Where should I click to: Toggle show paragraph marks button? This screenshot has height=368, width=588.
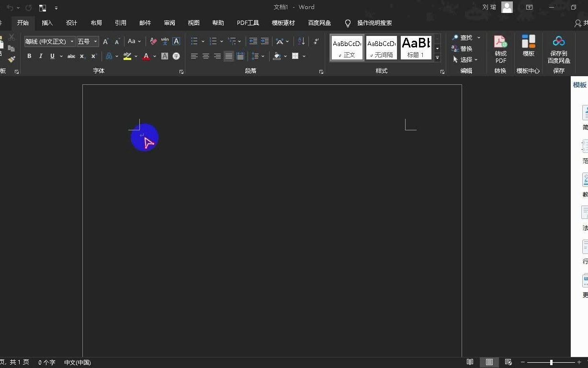point(316,41)
